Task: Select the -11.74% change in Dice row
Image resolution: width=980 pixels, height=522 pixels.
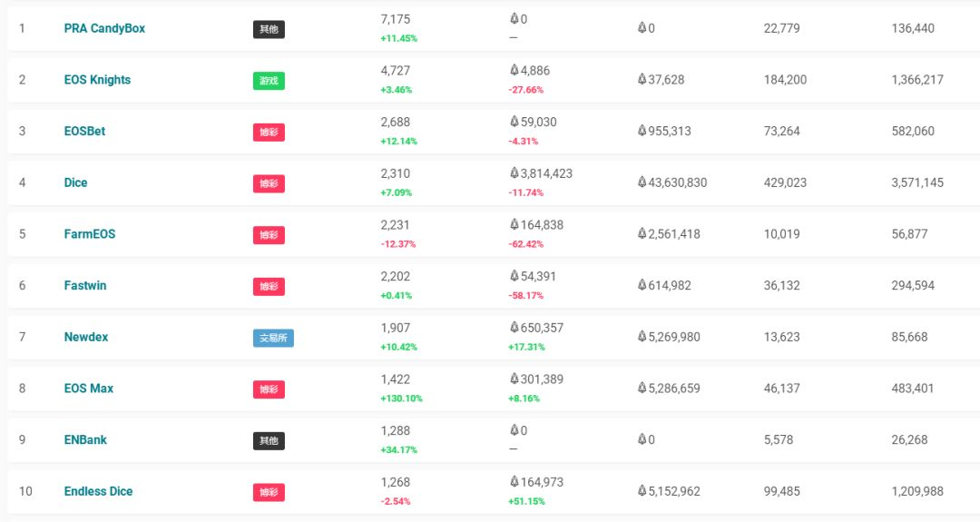Action: coord(526,192)
